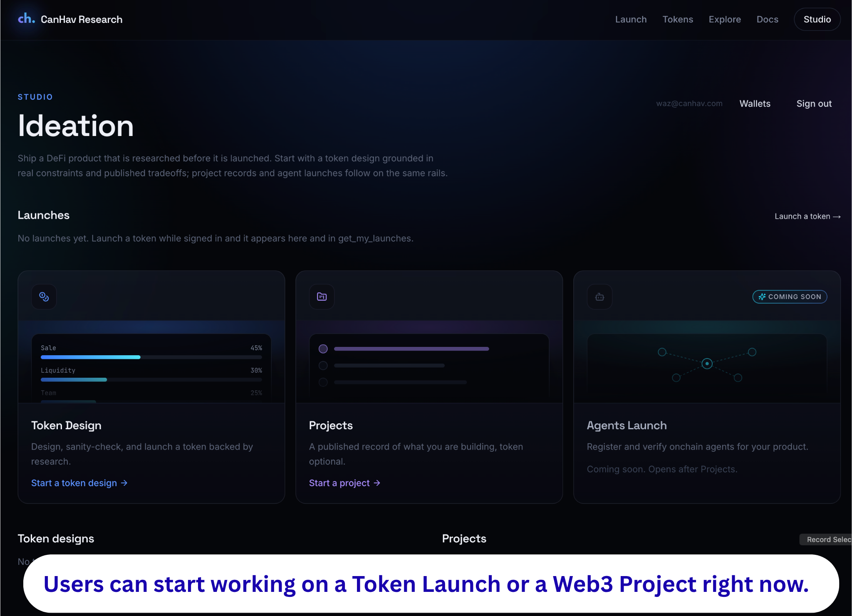Click the Coming Soon badge
The height and width of the screenshot is (616, 852).
790,297
